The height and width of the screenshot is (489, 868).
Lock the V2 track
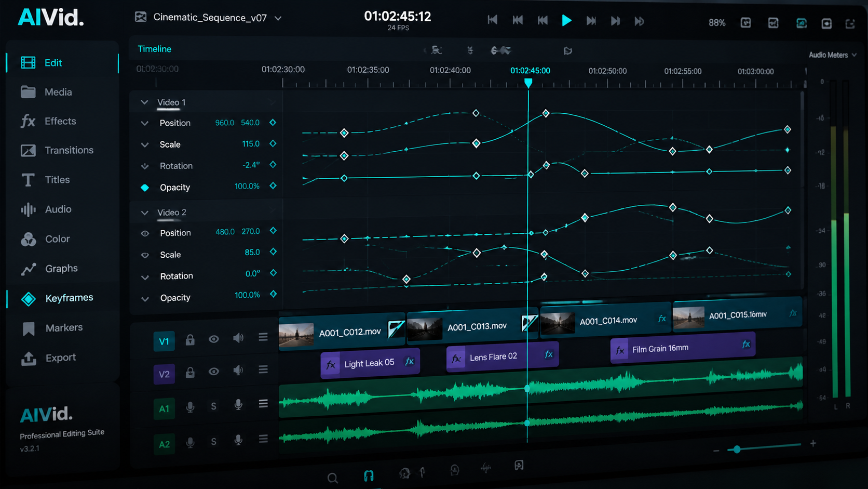tap(190, 373)
